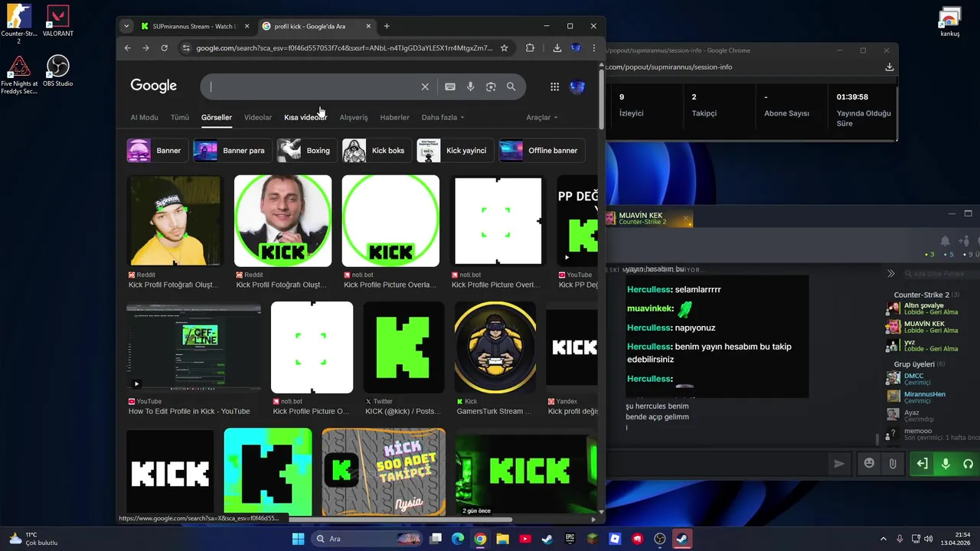980x551 pixels.
Task: Open Steam chat notification bell
Action: click(945, 241)
